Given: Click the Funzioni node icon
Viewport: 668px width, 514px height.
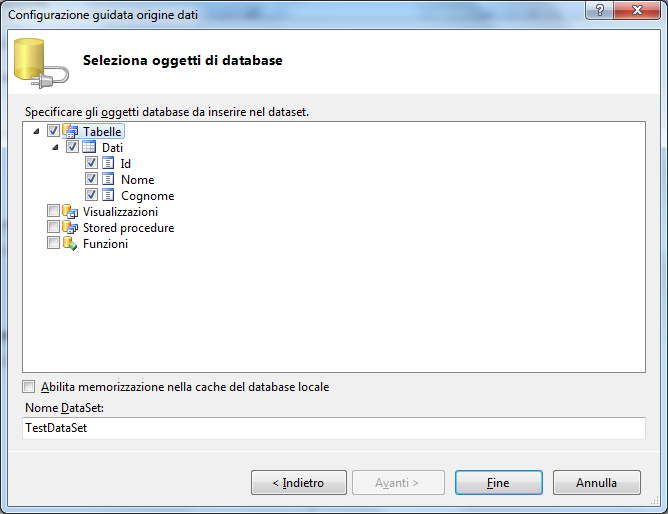Looking at the screenshot, I should pyautogui.click(x=70, y=243).
